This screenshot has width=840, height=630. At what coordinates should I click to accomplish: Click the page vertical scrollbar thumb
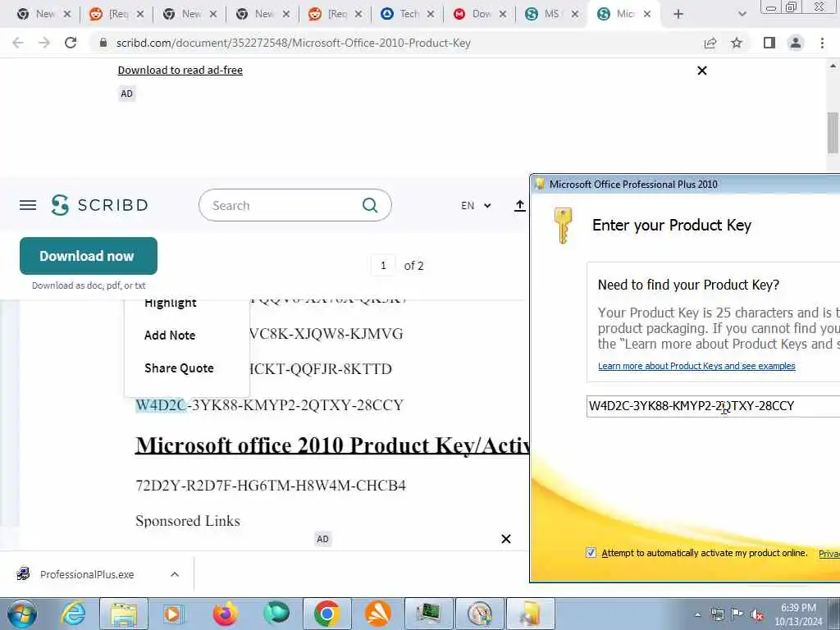[x=833, y=132]
